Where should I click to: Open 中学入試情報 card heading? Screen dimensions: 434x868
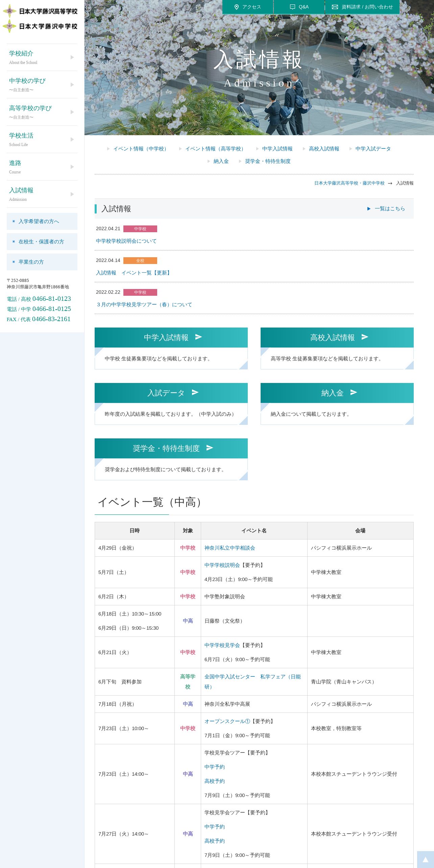(171, 337)
